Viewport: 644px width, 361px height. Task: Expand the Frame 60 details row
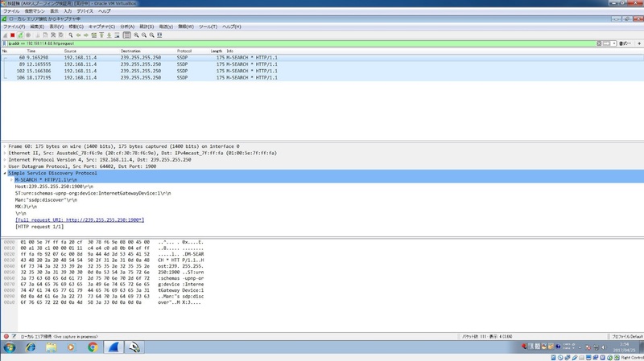[5, 146]
